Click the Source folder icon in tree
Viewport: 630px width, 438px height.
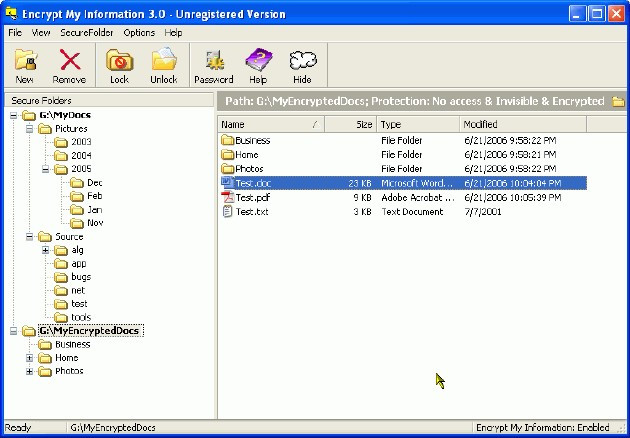45,237
